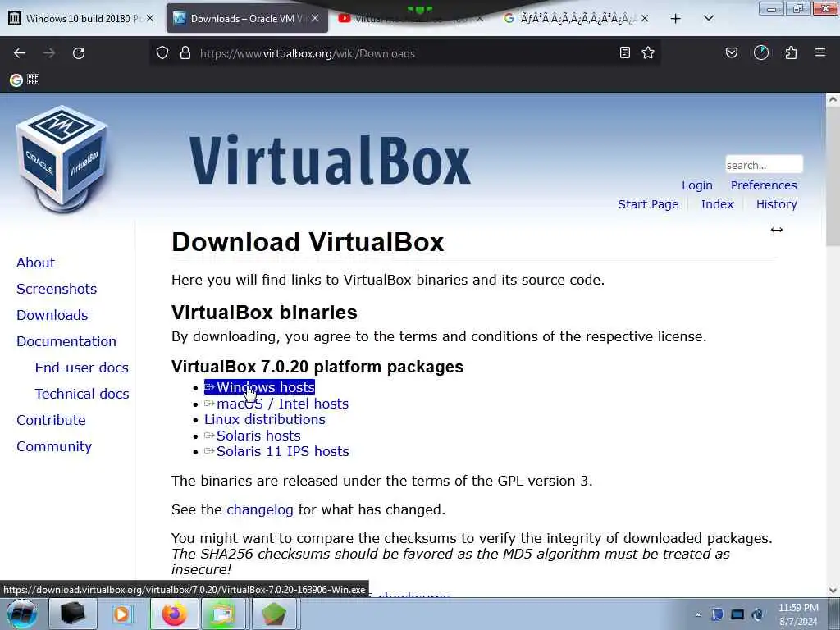Click the scrollbar up arrow

click(833, 99)
